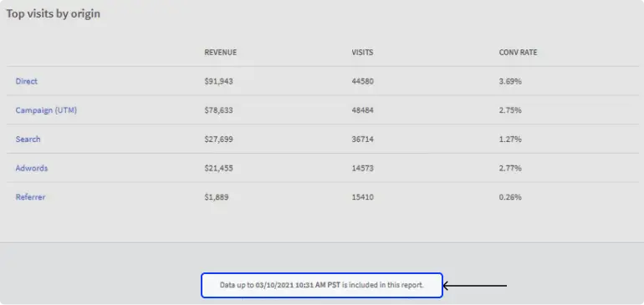Click the REVENUE column header
Screen dimensions: 644x305
point(221,53)
